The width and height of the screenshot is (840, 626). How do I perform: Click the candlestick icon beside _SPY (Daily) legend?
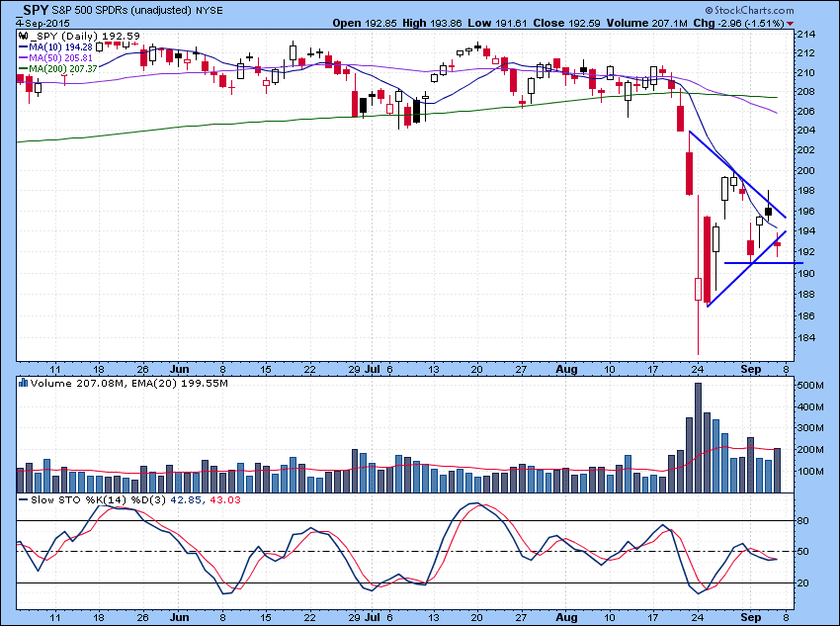23,37
